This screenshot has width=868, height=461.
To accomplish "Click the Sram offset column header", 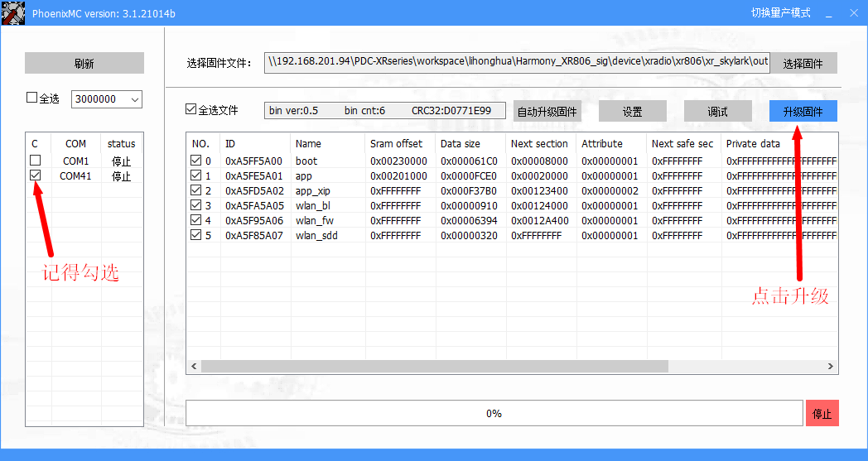I will tap(396, 143).
